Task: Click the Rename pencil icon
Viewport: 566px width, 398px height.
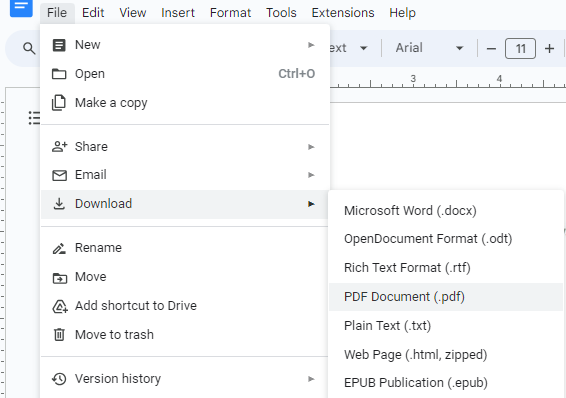Action: [x=59, y=248]
